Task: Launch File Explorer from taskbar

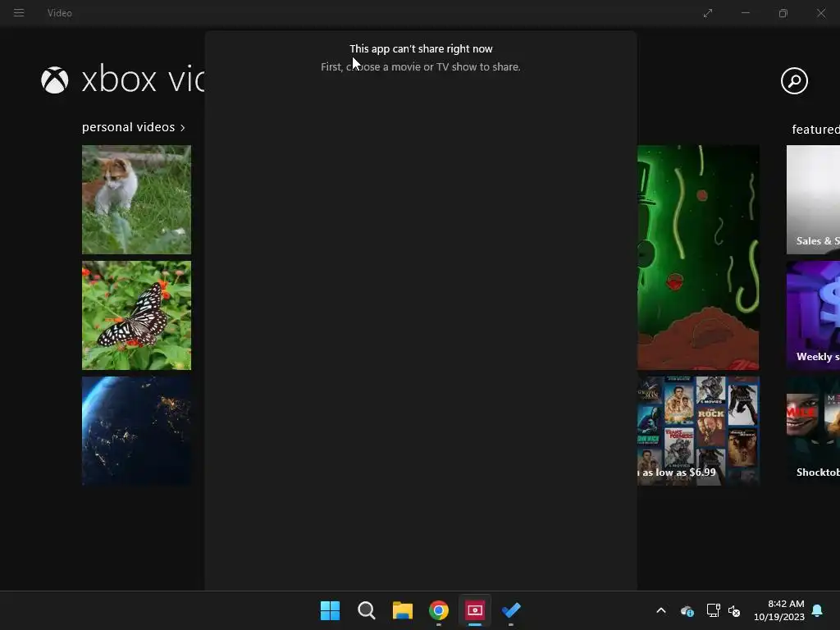Action: [x=402, y=610]
